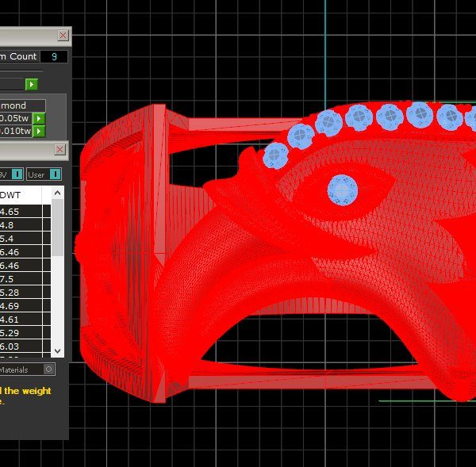Click the 0.05tw value field
The width and height of the screenshot is (476, 467).
click(x=16, y=118)
